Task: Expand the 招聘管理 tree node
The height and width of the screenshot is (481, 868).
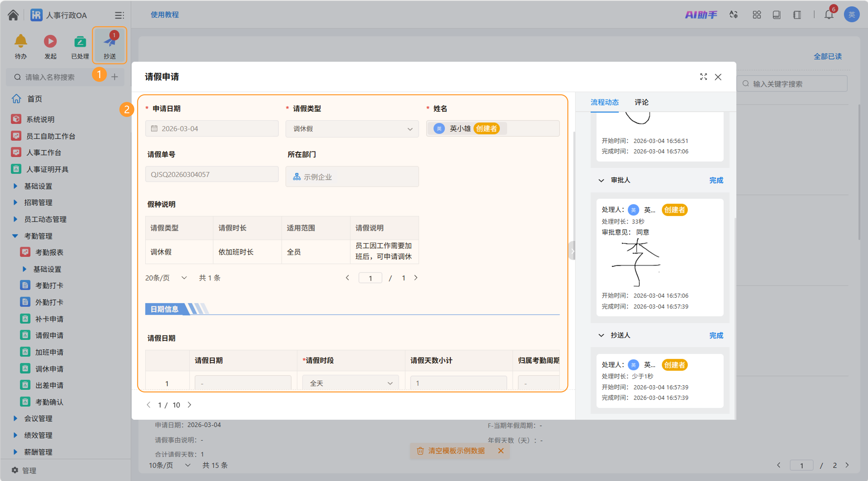Action: pos(15,202)
